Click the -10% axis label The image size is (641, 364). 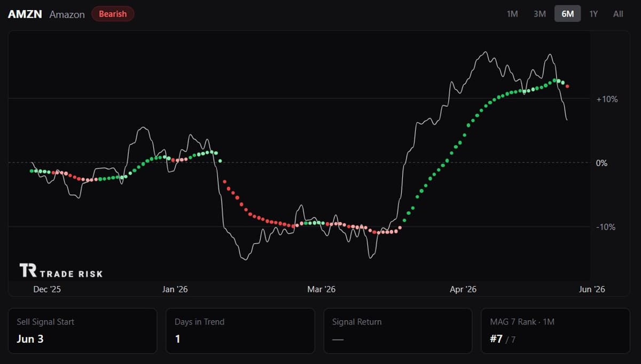coord(606,227)
